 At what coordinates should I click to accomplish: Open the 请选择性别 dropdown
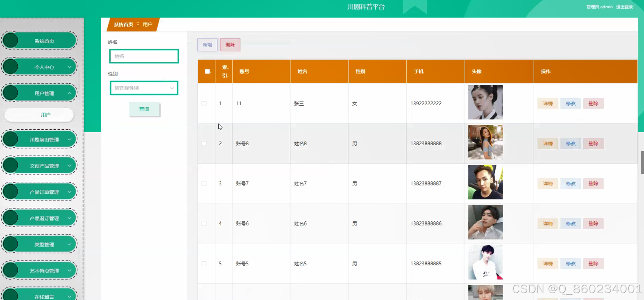(144, 88)
